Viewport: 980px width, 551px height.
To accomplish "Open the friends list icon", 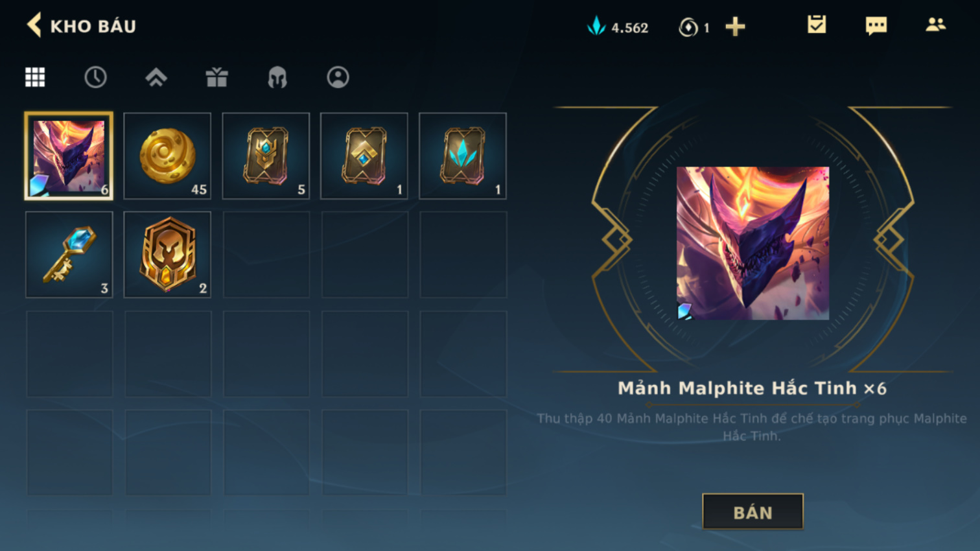I will point(935,25).
